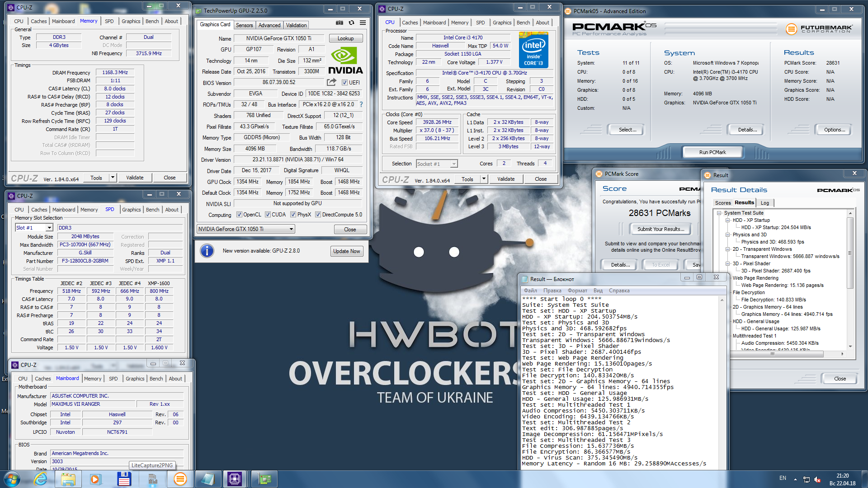
Task: Click the Intel Core i3 badge in CPU-Z
Action: point(533,50)
